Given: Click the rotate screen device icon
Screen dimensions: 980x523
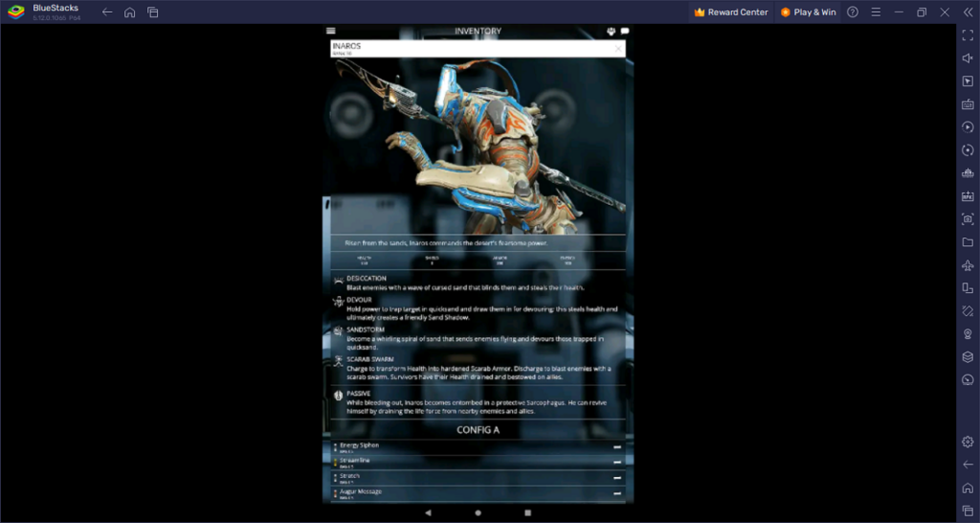Looking at the screenshot, I should click(x=968, y=287).
